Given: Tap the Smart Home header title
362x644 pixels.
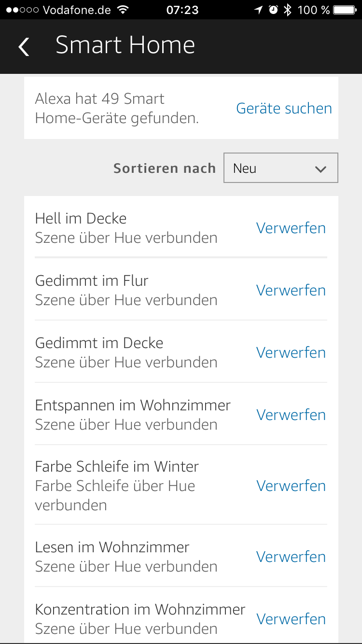Looking at the screenshot, I should coord(125,45).
